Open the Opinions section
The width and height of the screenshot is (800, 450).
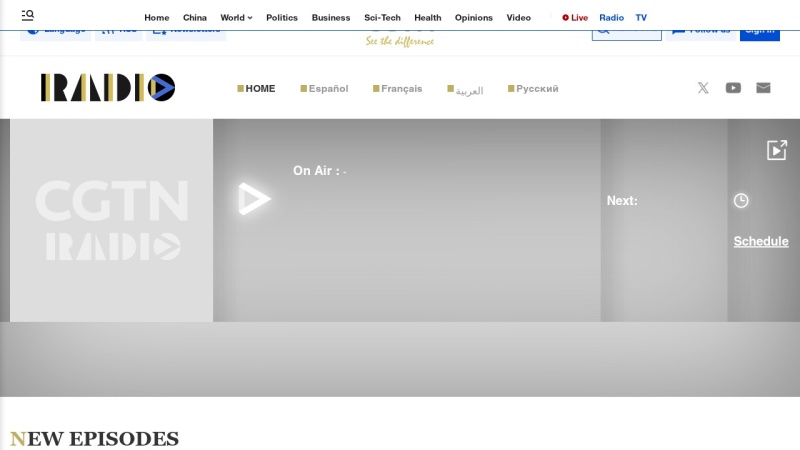point(473,17)
